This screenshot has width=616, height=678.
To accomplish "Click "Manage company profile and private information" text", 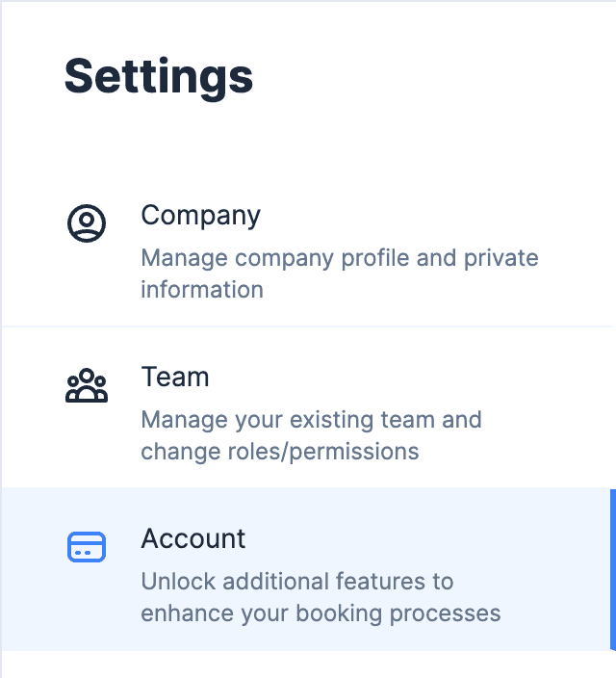I will [x=340, y=274].
